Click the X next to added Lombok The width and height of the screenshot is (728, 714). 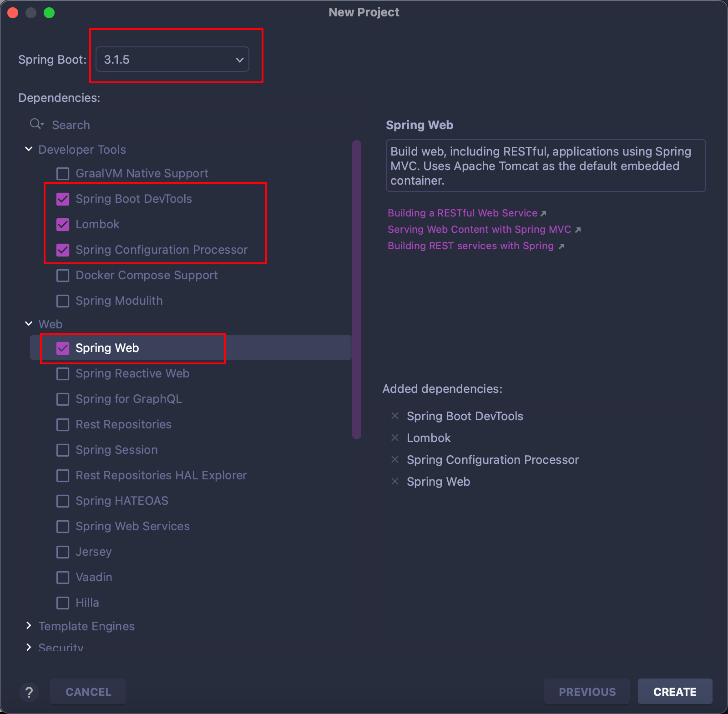pyautogui.click(x=395, y=438)
